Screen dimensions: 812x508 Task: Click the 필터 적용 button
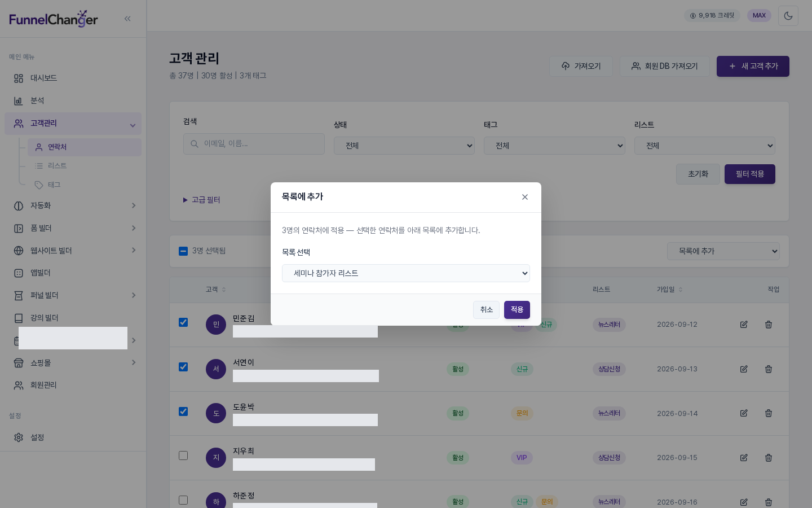point(750,174)
